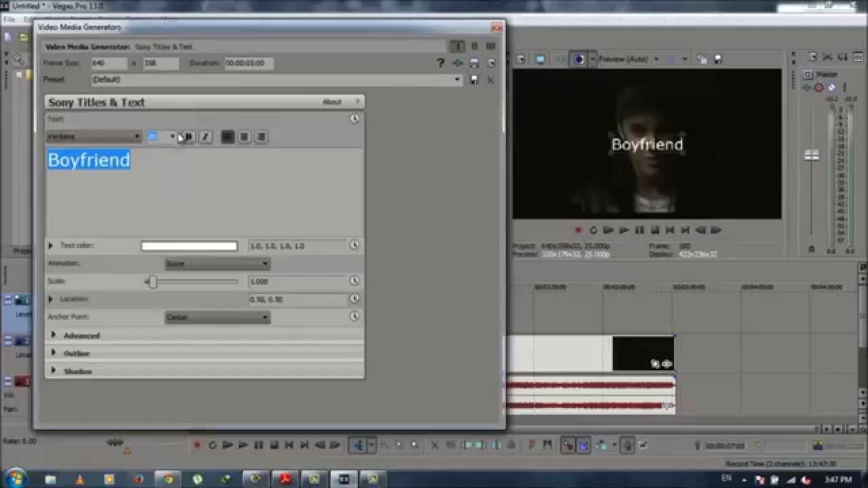Click the Normal Edit Tool on bottom toolbar
The image size is (868, 488).
click(359, 445)
